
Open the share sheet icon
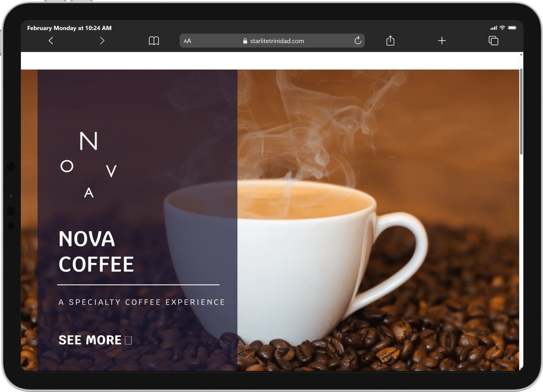click(390, 40)
